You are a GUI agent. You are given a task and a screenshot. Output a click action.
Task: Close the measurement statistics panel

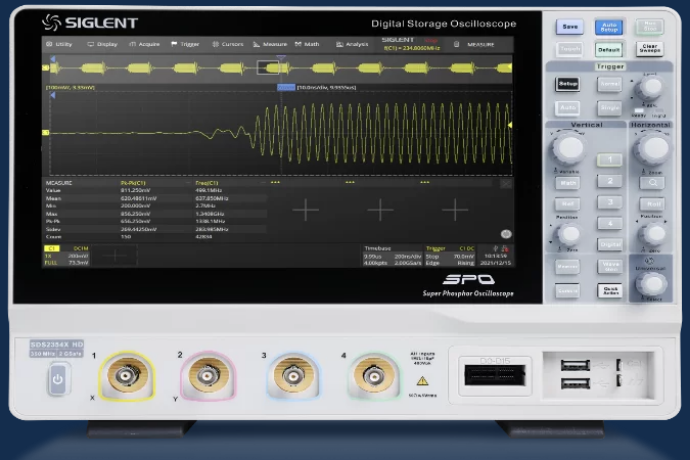[x=505, y=184]
